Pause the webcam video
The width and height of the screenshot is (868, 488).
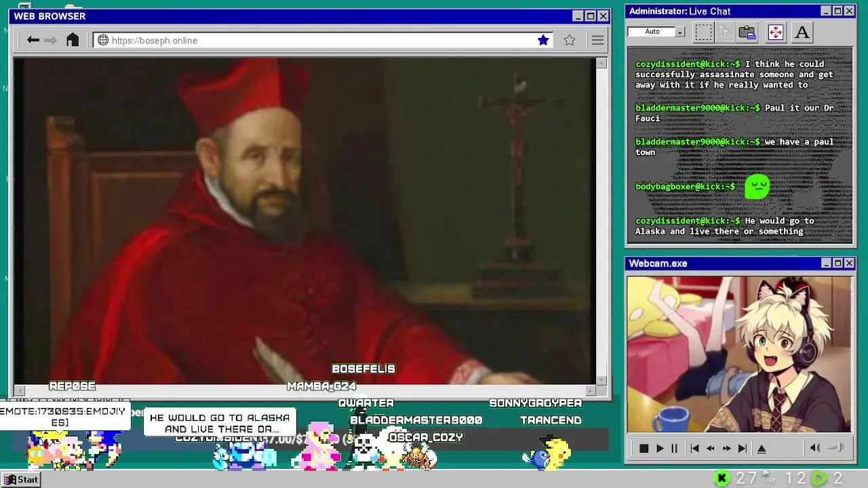(674, 448)
